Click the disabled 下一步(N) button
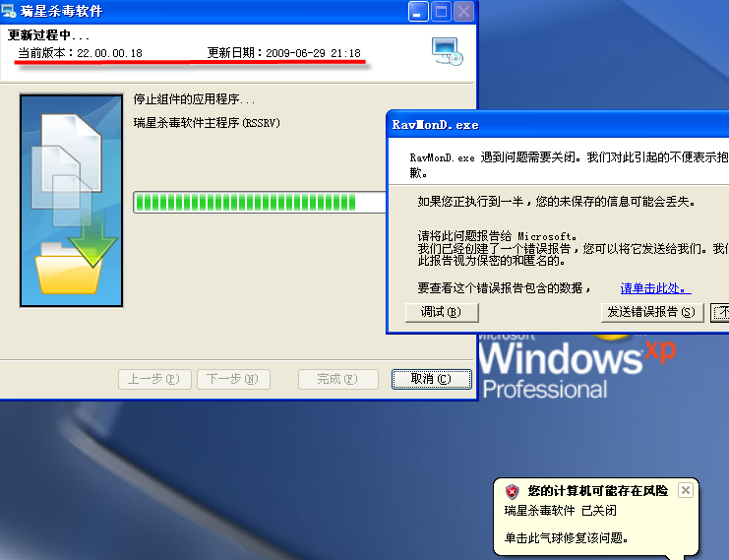The image size is (729, 560). 233,379
